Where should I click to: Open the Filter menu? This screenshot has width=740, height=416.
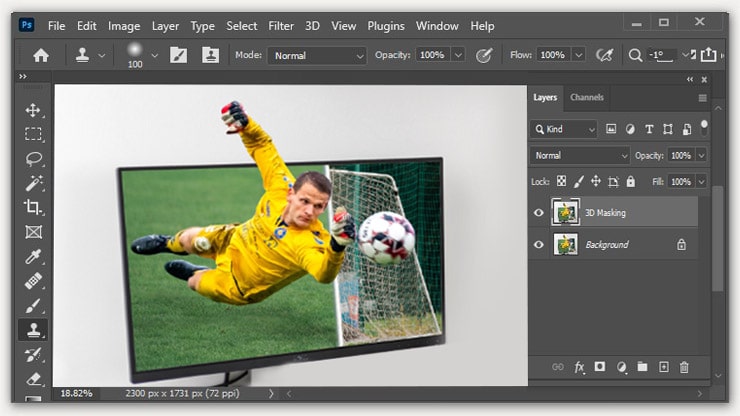click(281, 25)
